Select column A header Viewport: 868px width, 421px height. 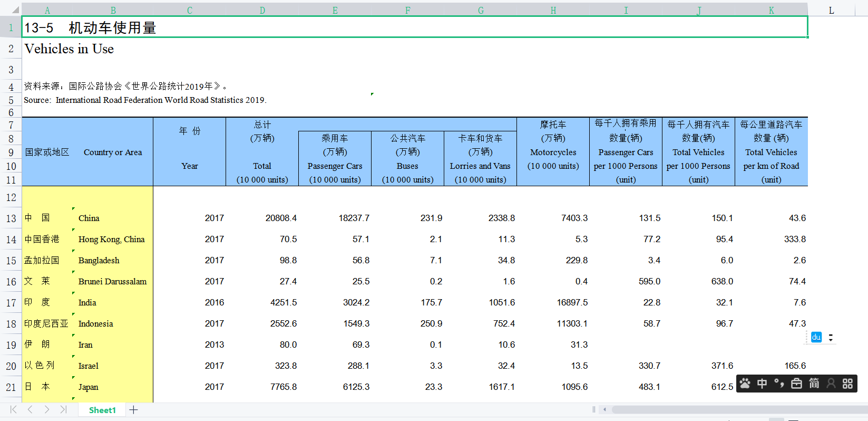tap(47, 10)
